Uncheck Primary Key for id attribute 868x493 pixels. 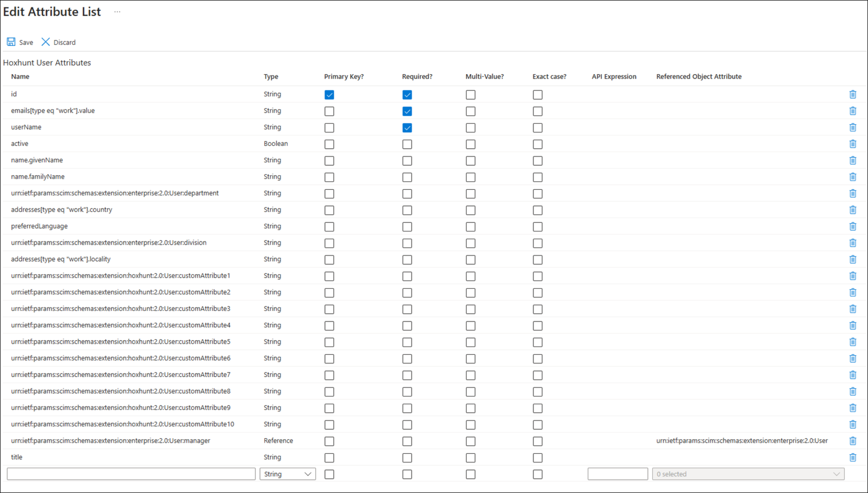tap(329, 95)
